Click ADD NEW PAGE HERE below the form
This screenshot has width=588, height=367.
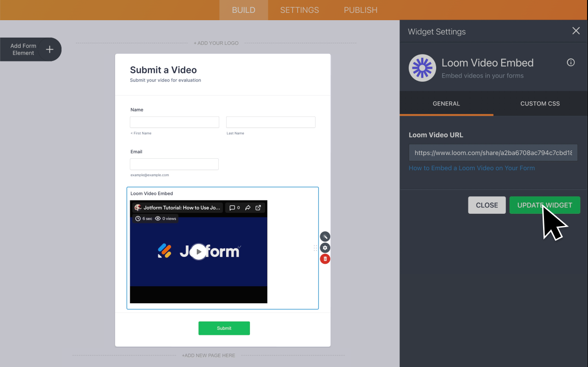coord(209,355)
